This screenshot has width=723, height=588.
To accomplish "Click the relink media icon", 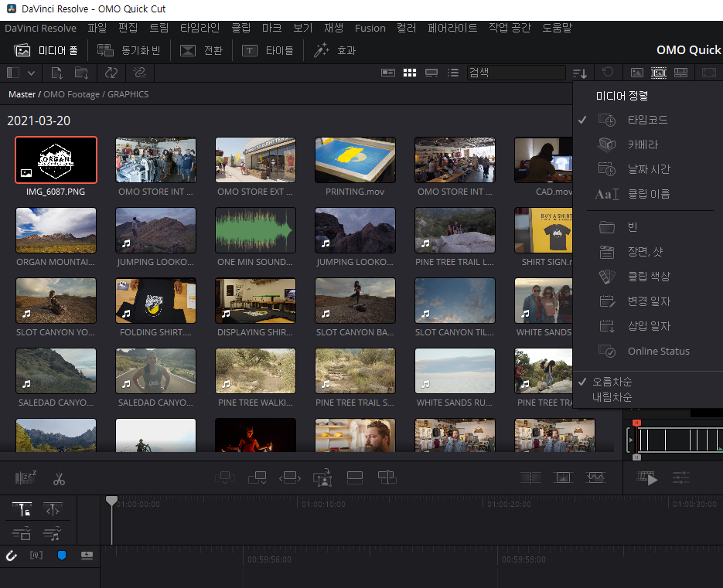I will 139,73.
